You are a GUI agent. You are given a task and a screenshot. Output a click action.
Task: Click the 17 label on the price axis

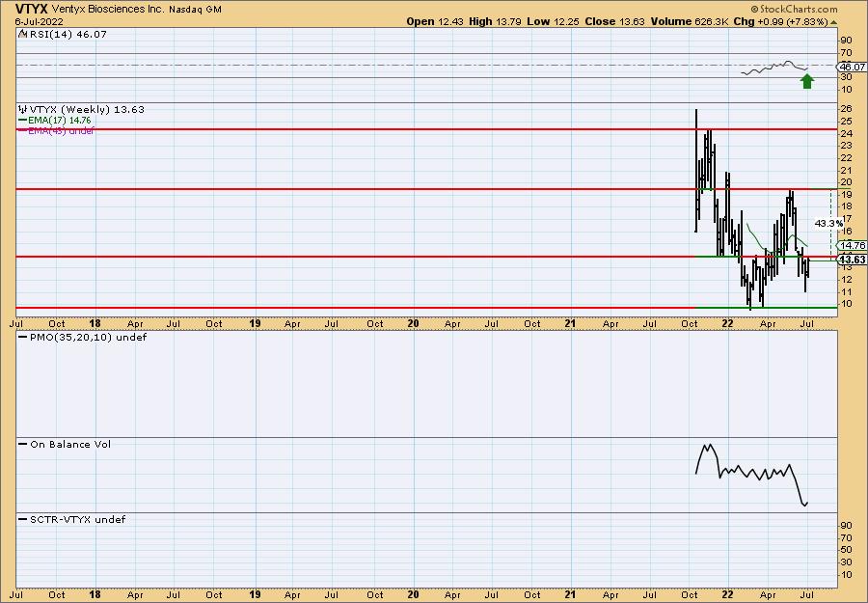(847, 219)
